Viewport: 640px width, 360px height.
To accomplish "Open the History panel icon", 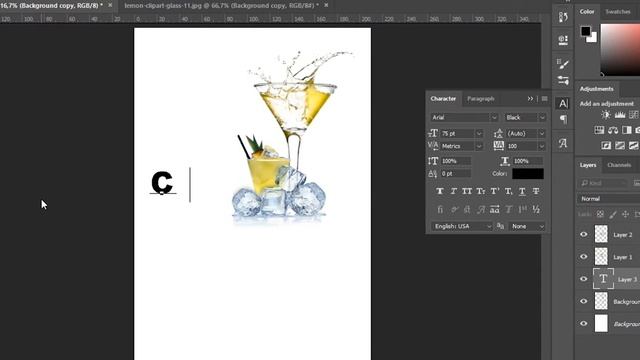I will click(563, 17).
